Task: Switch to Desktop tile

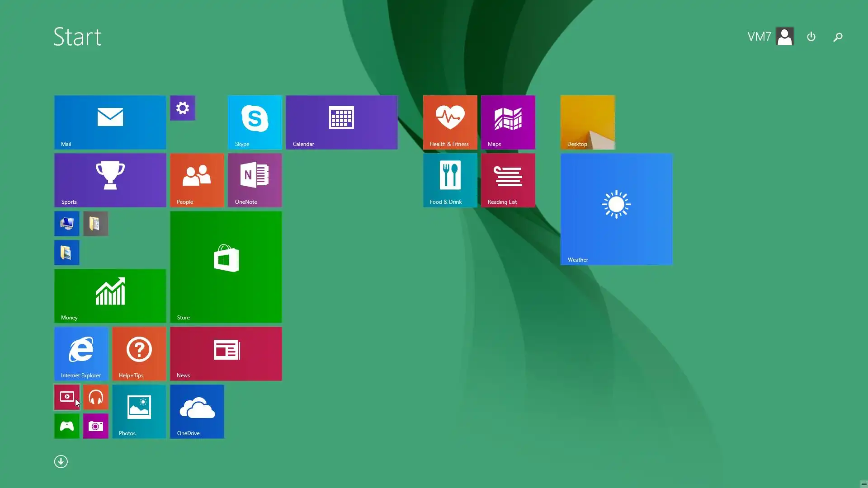Action: 588,122
